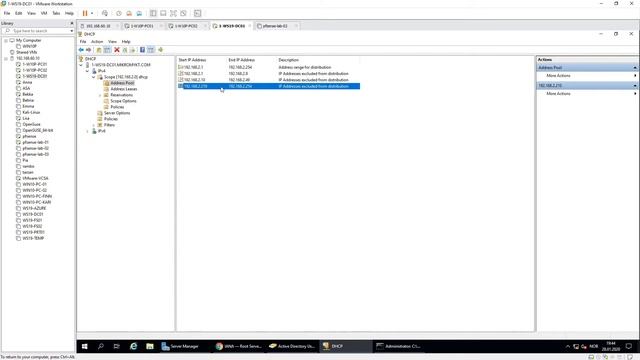640x360 pixels.
Task: Collapse the Scope [192.168.2.0] node
Action: pos(93,77)
